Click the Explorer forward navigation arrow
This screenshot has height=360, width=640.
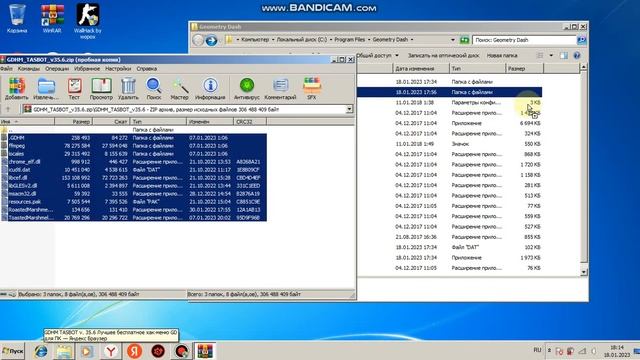coord(211,40)
